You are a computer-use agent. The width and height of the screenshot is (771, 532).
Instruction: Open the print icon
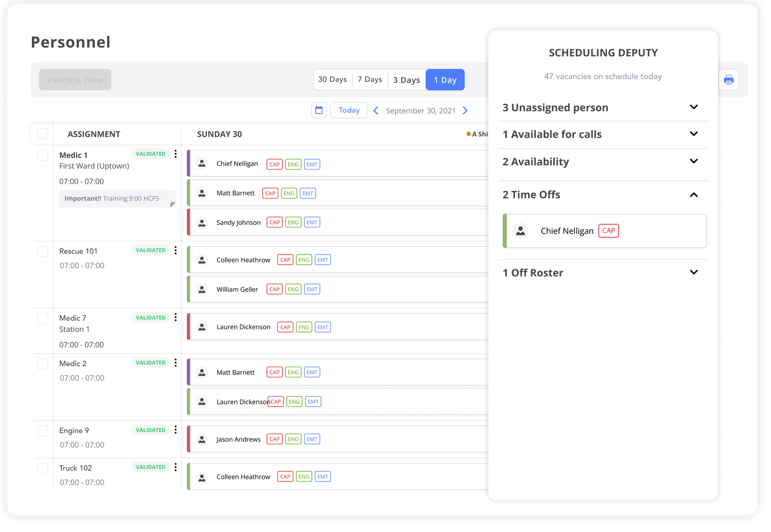coord(729,80)
